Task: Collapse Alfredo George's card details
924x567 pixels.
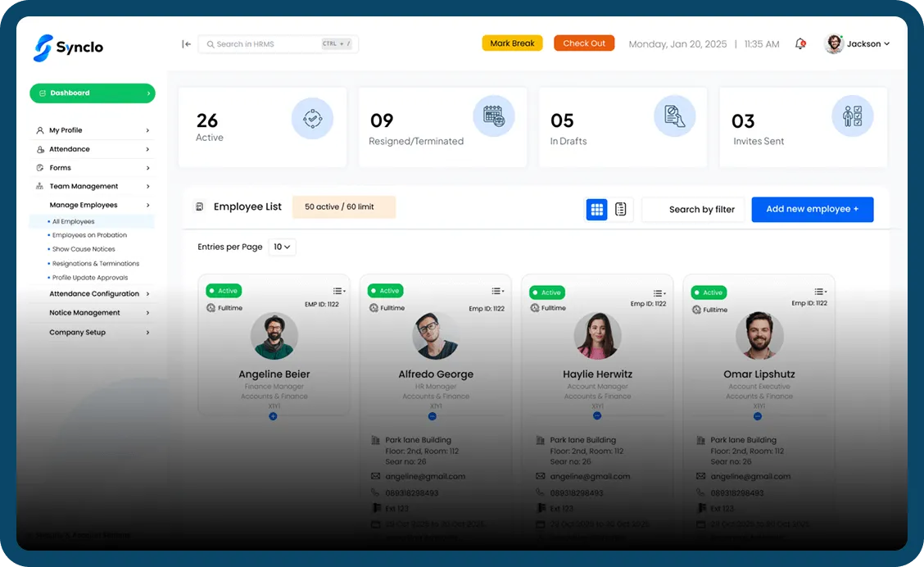Action: coord(436,416)
